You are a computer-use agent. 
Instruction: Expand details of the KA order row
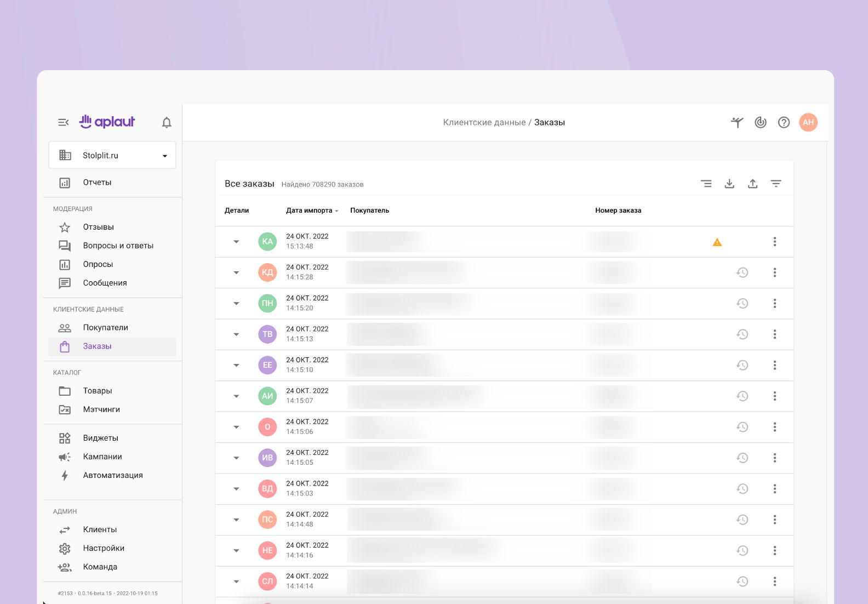pyautogui.click(x=236, y=242)
